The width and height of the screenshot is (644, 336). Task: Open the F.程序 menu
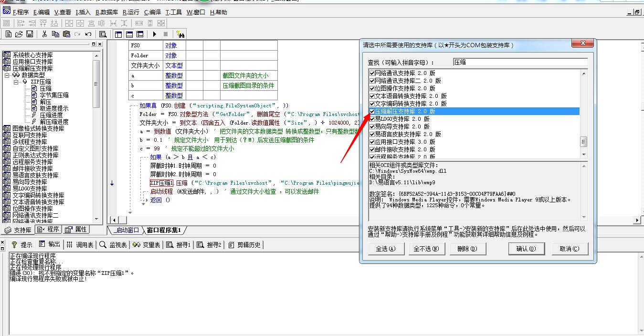(21, 12)
